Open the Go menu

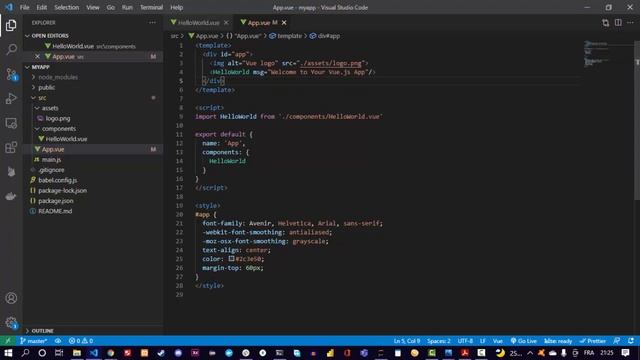click(111, 7)
